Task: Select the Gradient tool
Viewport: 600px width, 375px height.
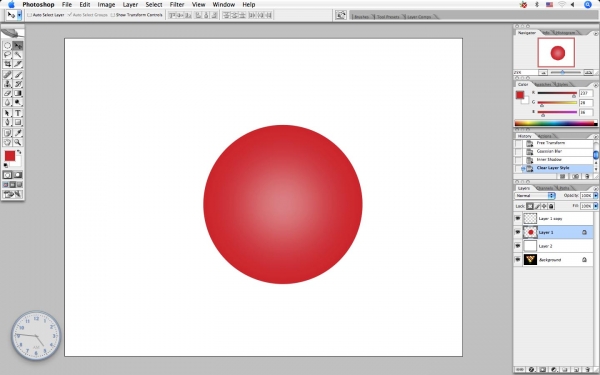Action: point(18,93)
